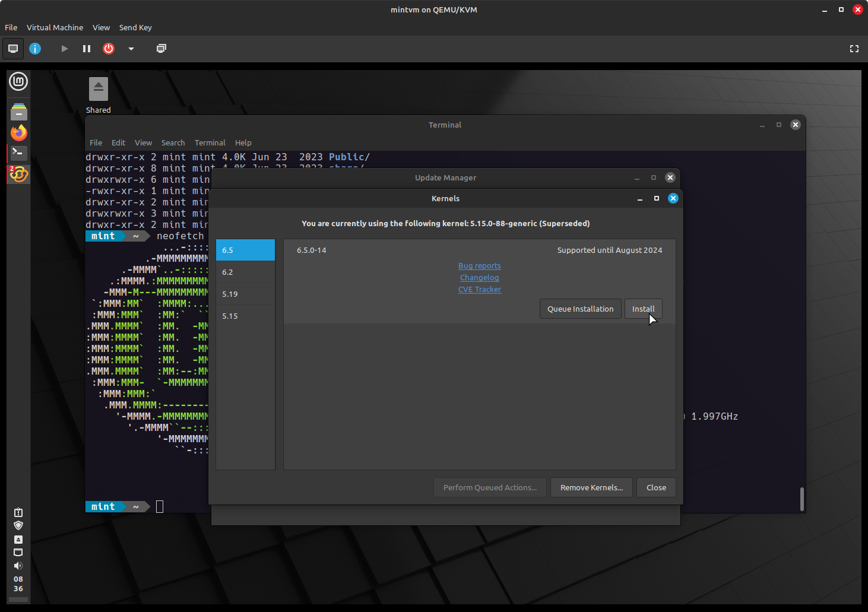Maximize the Terminal window

[x=778, y=125]
